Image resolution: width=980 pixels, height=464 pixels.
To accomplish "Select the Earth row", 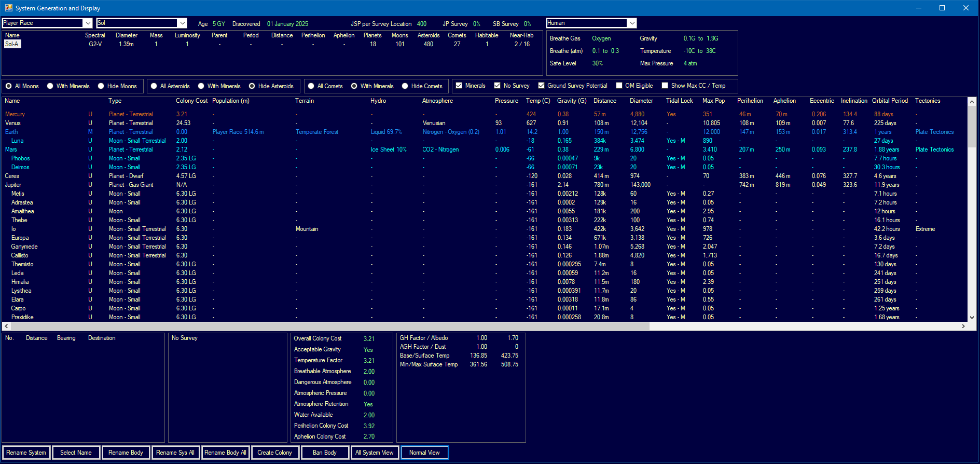I will tap(485, 132).
